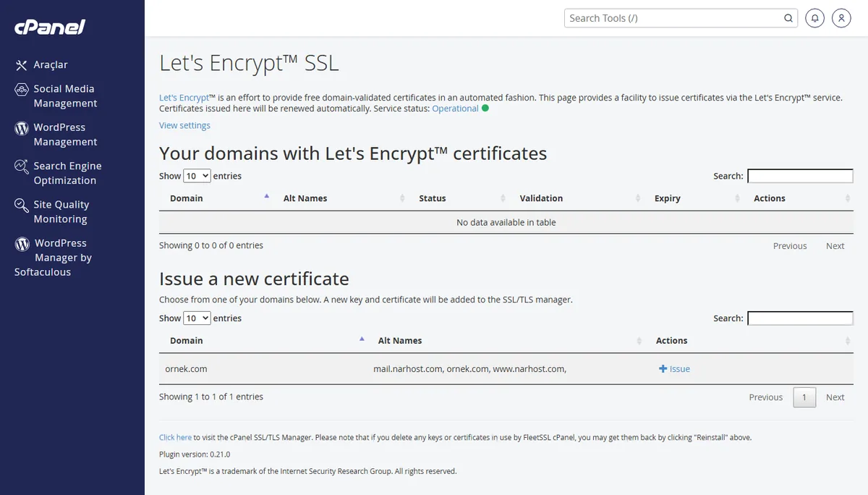Click Alt Names sort arrows in Issue table
Viewport: 868px width, 495px height.
(x=639, y=341)
